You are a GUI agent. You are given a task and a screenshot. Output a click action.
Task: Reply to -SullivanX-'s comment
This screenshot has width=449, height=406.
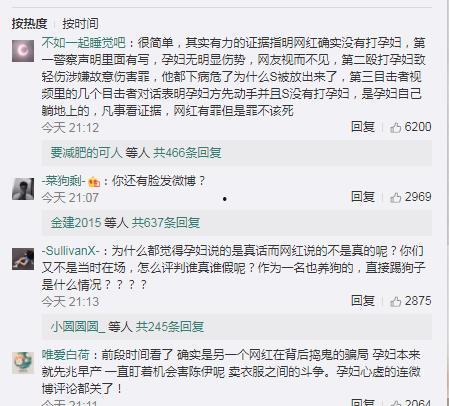[363, 301]
